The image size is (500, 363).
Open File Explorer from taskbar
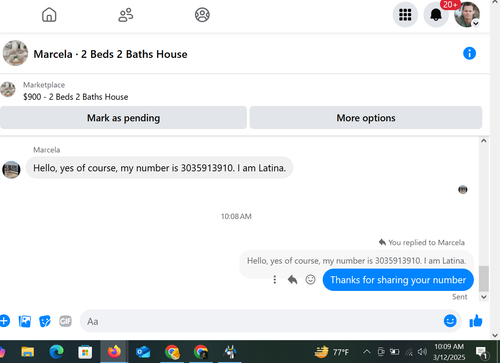(x=28, y=352)
